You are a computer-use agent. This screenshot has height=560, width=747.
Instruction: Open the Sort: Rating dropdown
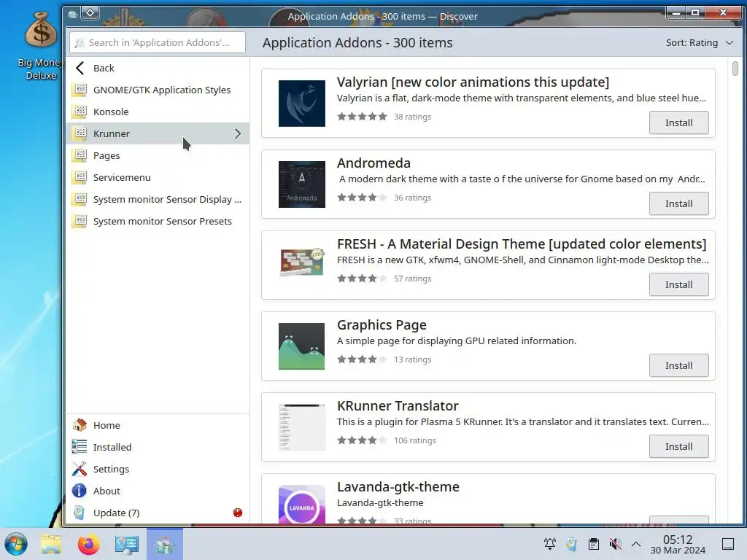[700, 43]
